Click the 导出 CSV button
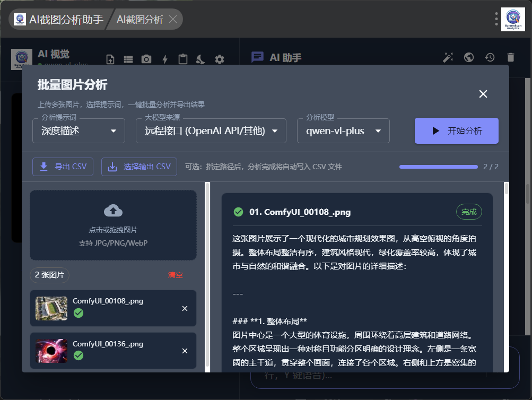The width and height of the screenshot is (532, 400). 63,167
